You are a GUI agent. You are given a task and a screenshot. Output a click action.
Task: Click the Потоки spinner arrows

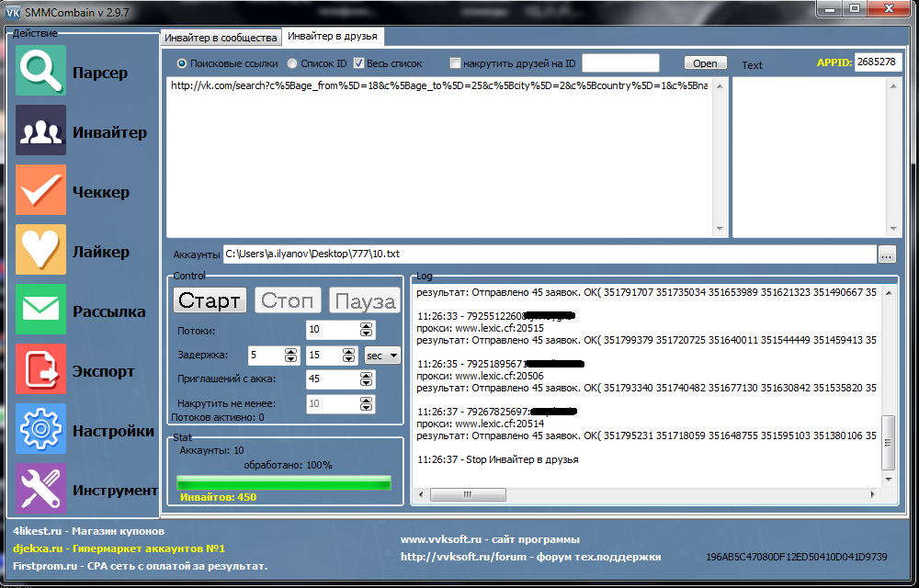[x=367, y=330]
